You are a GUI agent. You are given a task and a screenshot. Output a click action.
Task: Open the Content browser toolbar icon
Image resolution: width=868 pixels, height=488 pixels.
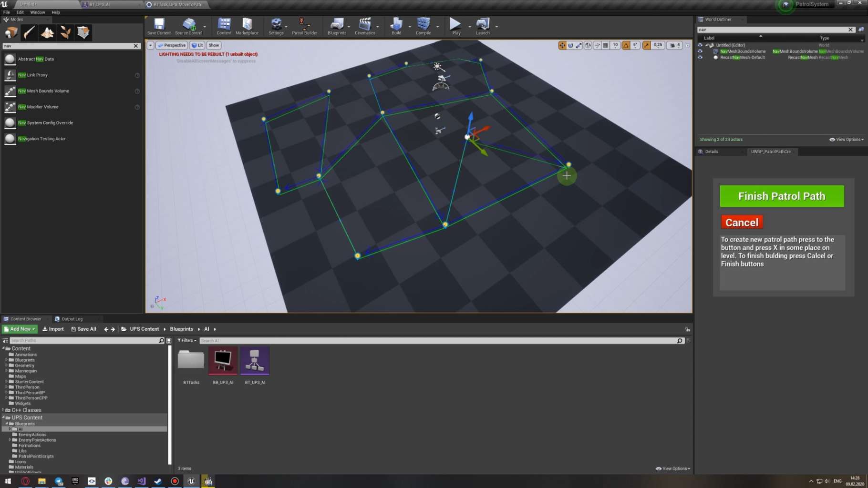[x=224, y=26]
